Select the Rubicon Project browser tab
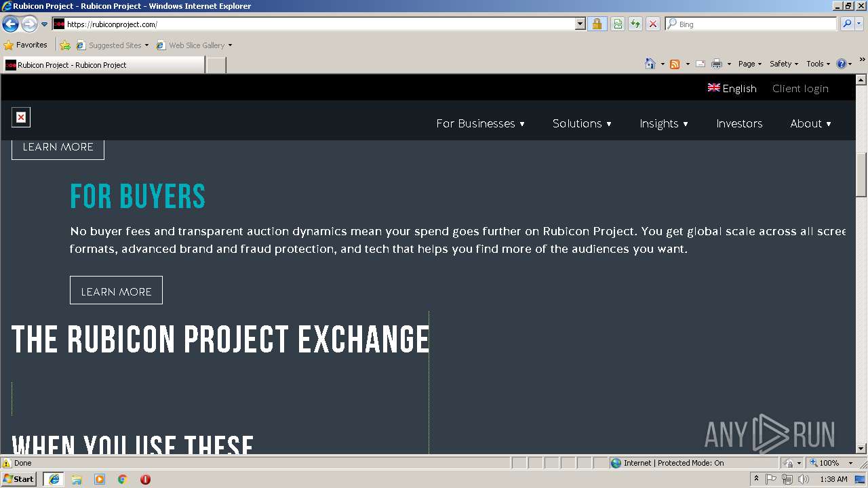868x488 pixels. pyautogui.click(x=102, y=65)
